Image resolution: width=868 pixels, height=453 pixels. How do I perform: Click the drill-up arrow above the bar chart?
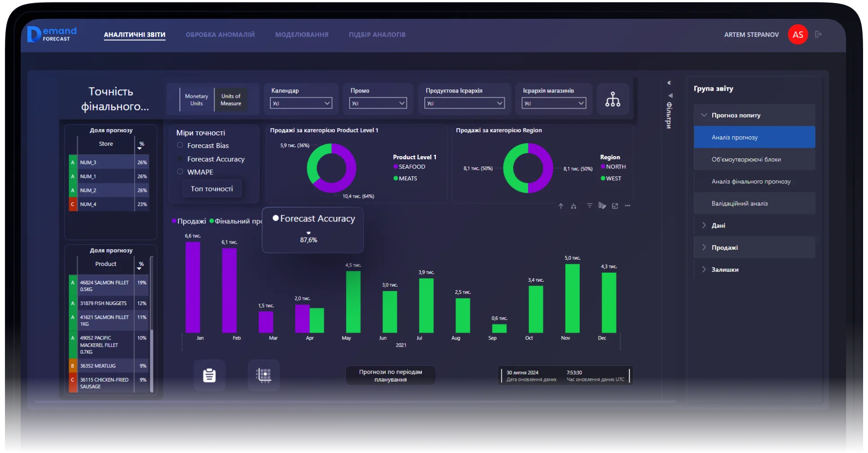(561, 206)
